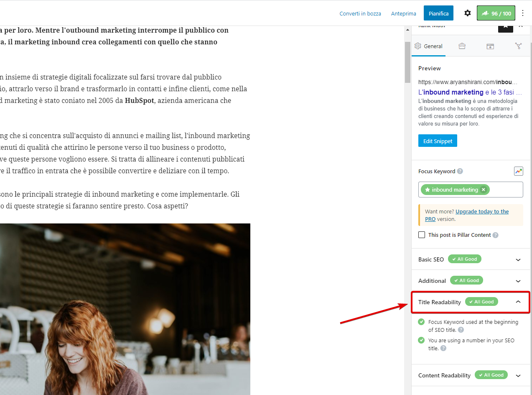Click in the Focus Keyword input field
Viewport: 532px width, 395px height.
(x=505, y=190)
